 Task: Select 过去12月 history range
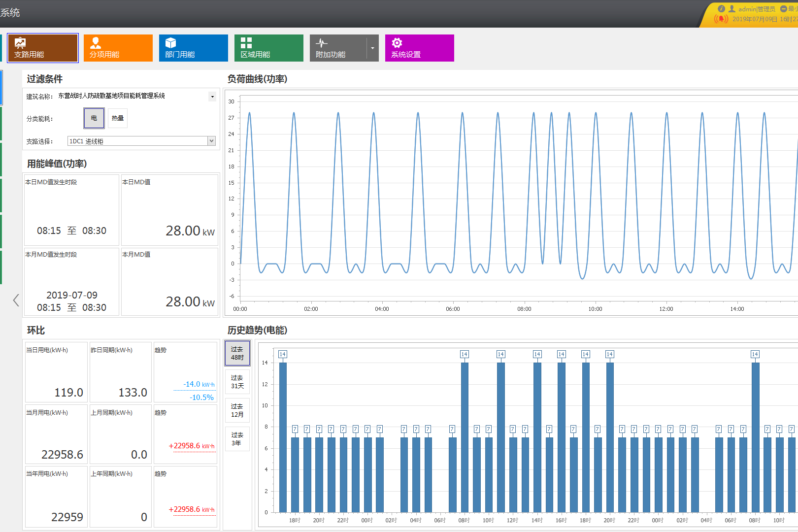point(237,410)
